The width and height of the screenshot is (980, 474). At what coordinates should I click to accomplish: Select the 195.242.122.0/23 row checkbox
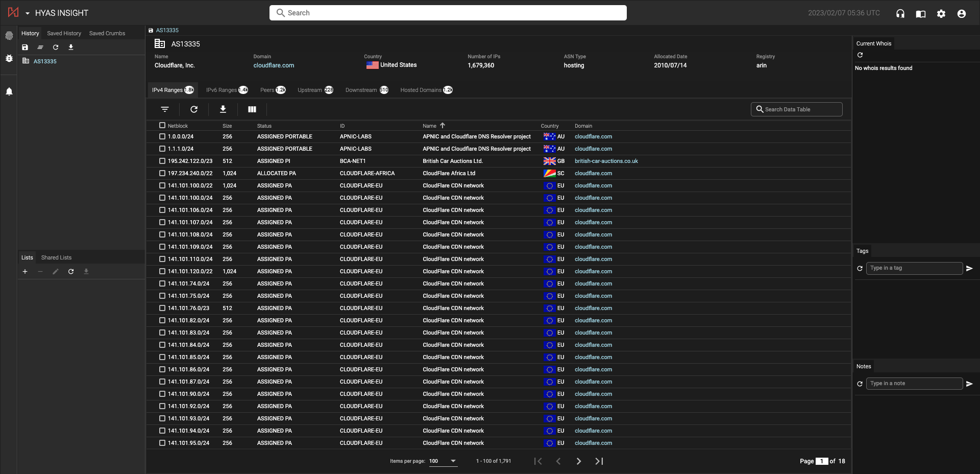coord(162,161)
